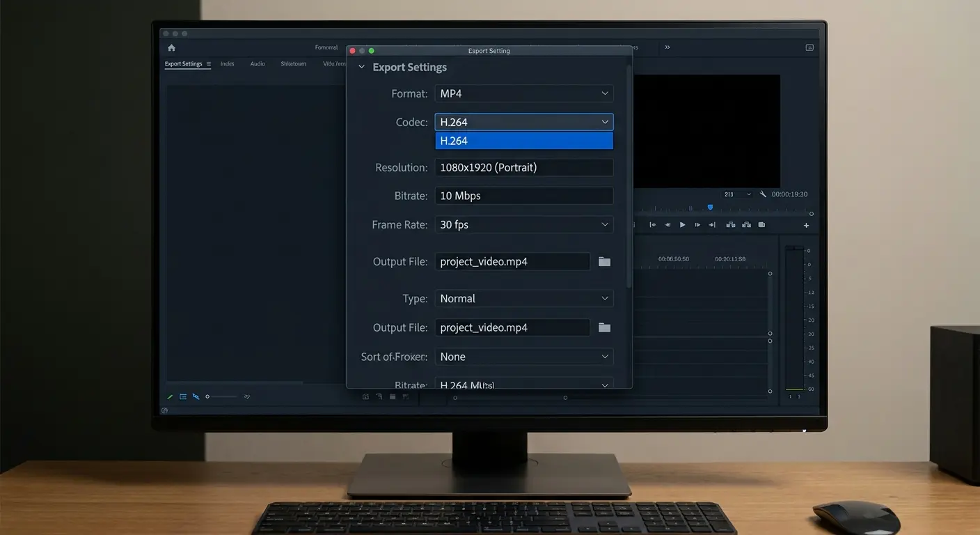
Task: Switch to the Vidu tab
Action: (333, 64)
